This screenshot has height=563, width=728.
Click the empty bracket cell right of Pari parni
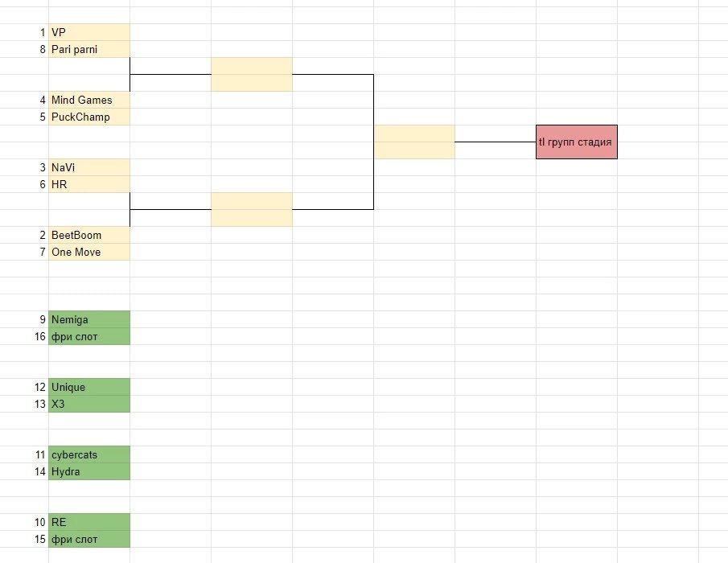251,74
